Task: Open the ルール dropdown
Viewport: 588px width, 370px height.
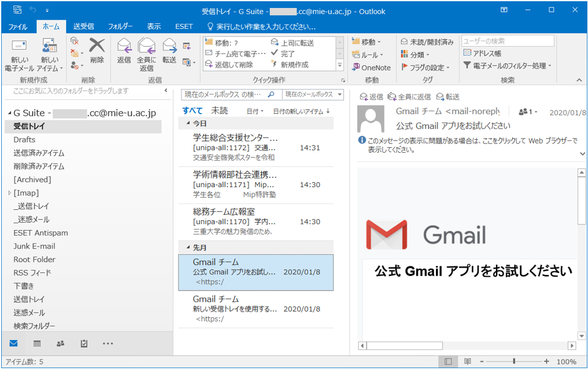Action: [x=368, y=55]
